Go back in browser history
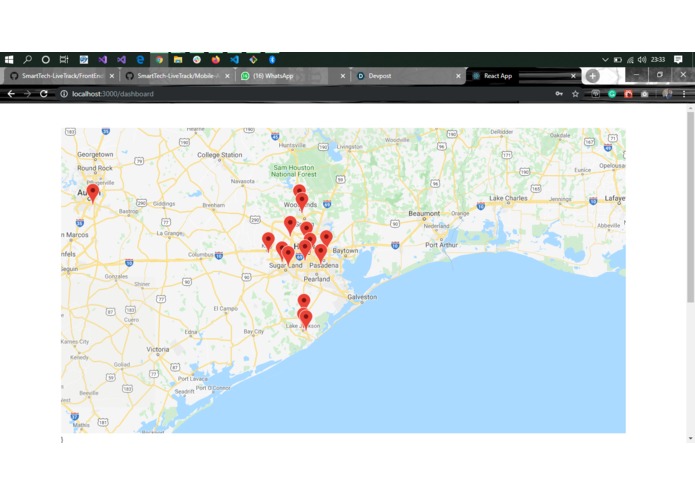The height and width of the screenshot is (494, 695). 11,93
